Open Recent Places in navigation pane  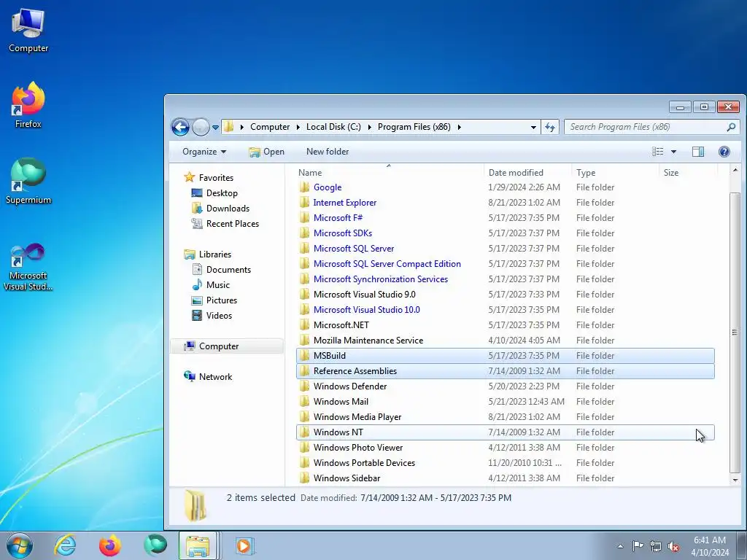[x=233, y=223]
